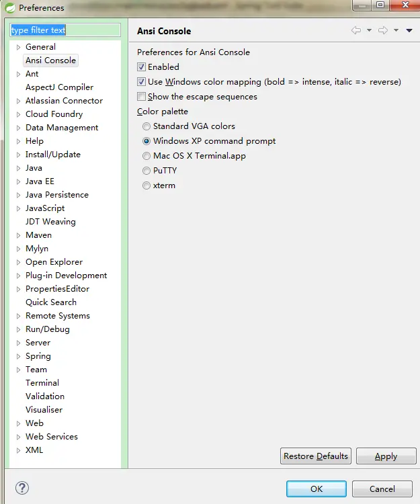The image size is (420, 504).
Task: Expand the Data Management node
Action: point(18,128)
